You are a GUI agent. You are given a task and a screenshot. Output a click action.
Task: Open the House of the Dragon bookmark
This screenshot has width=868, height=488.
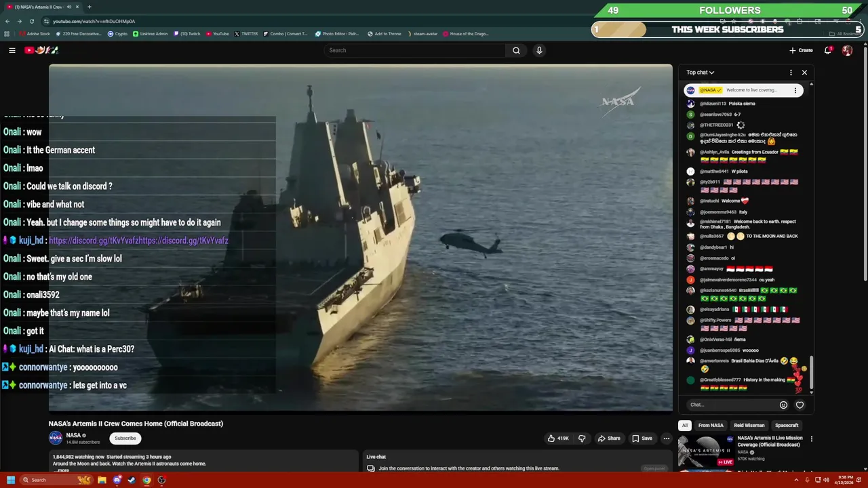tap(465, 34)
